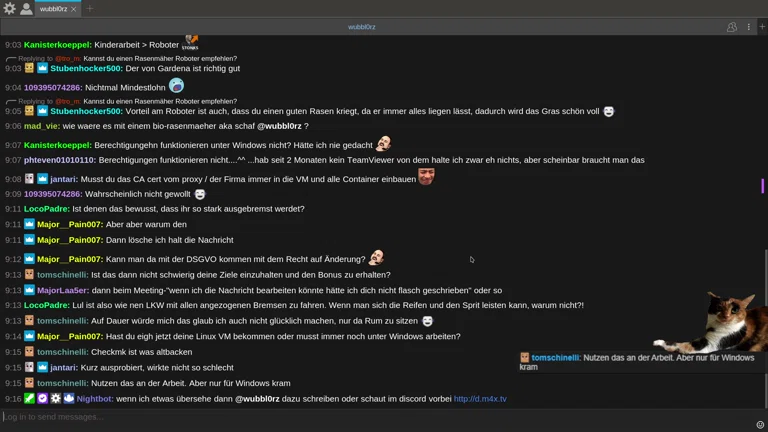Close the wubbl0rz tab
Image resolution: width=768 pixels, height=432 pixels.
(73, 9)
